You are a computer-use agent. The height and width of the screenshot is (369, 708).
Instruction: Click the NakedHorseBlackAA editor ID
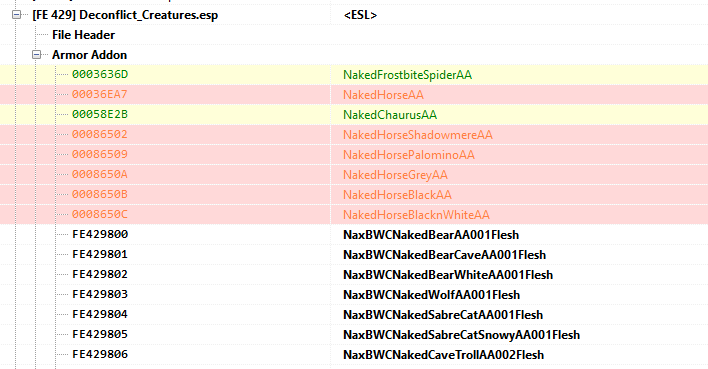coord(397,195)
